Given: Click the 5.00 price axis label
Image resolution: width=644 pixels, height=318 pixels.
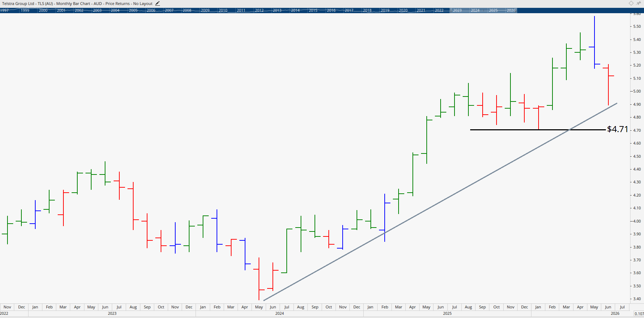Looking at the screenshot, I should (637, 91).
